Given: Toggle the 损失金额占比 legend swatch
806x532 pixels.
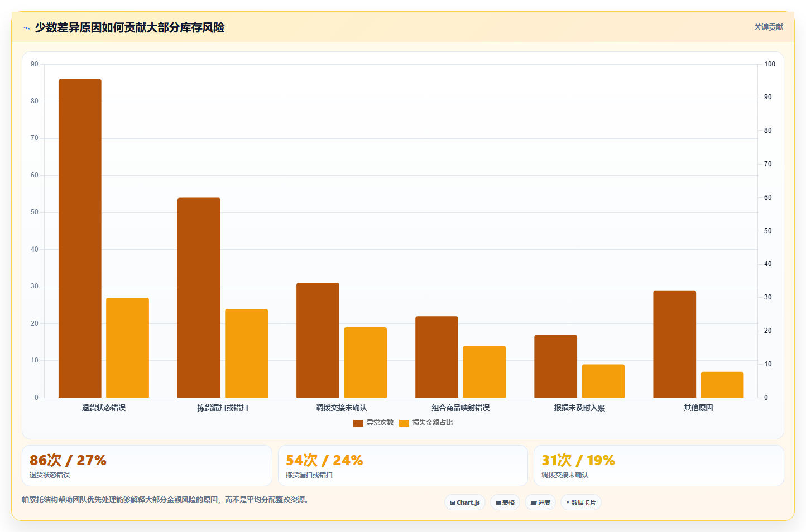Looking at the screenshot, I should click(404, 423).
